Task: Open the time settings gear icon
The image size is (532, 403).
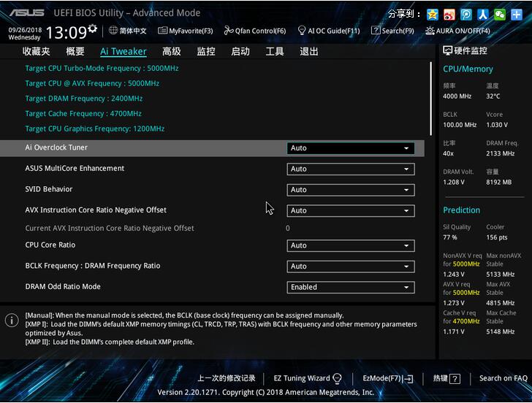Action: [x=92, y=28]
